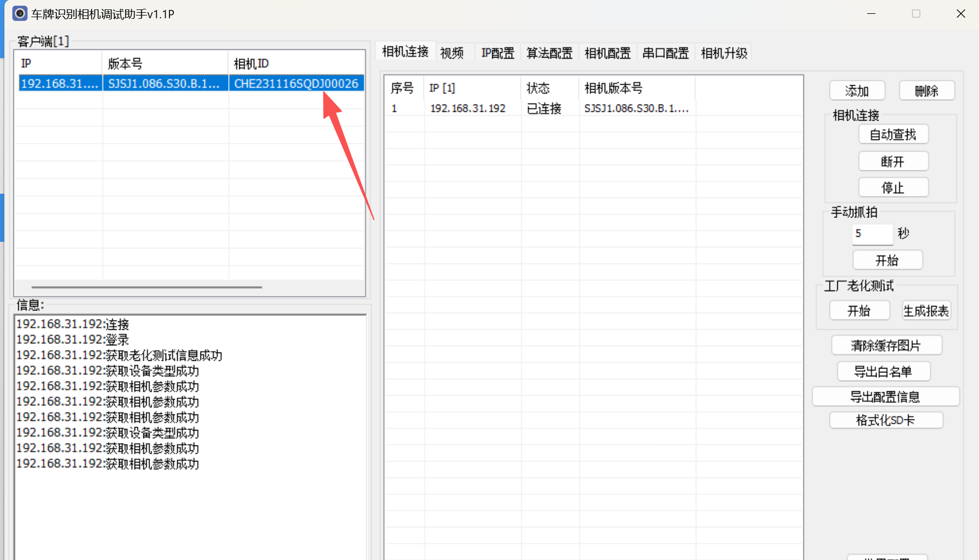Click log line 192.168.31.192:连接
This screenshot has height=560, width=979.
click(73, 324)
